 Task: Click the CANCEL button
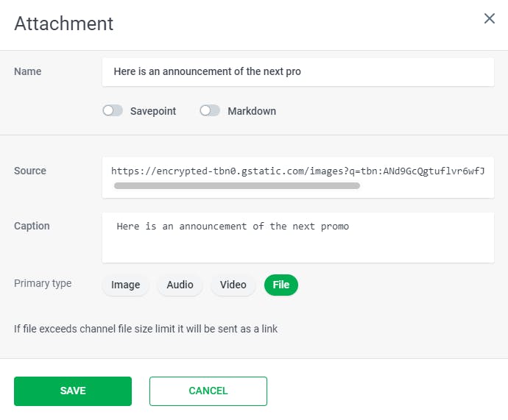click(208, 391)
